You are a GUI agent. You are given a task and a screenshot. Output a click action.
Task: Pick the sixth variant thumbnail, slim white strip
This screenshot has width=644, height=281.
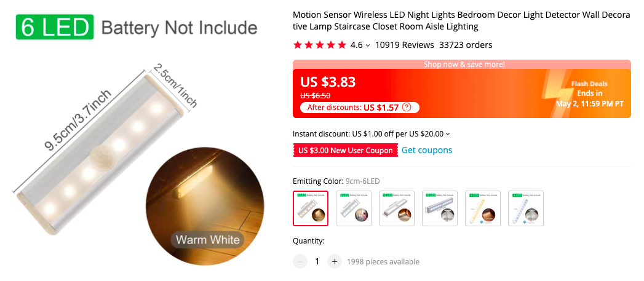pyautogui.click(x=526, y=208)
